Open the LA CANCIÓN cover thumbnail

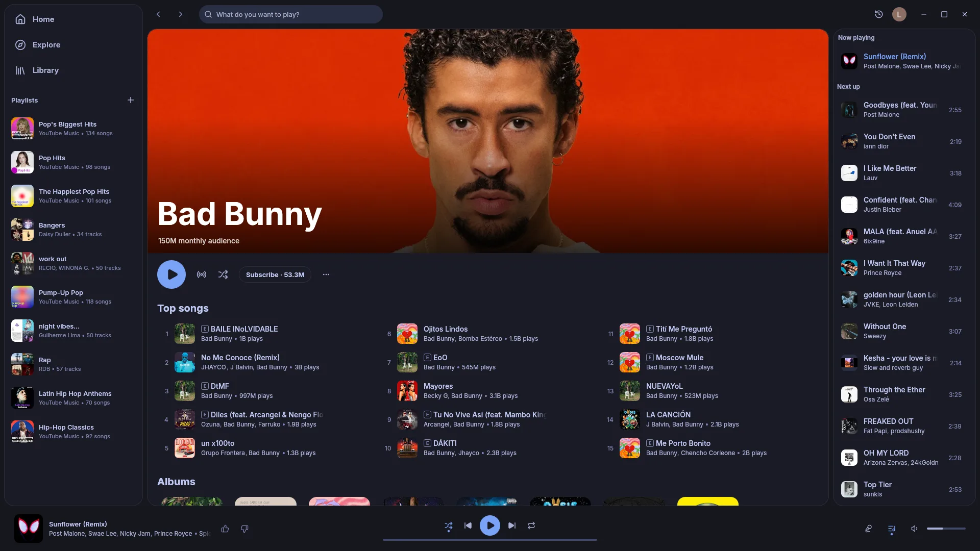[630, 419]
